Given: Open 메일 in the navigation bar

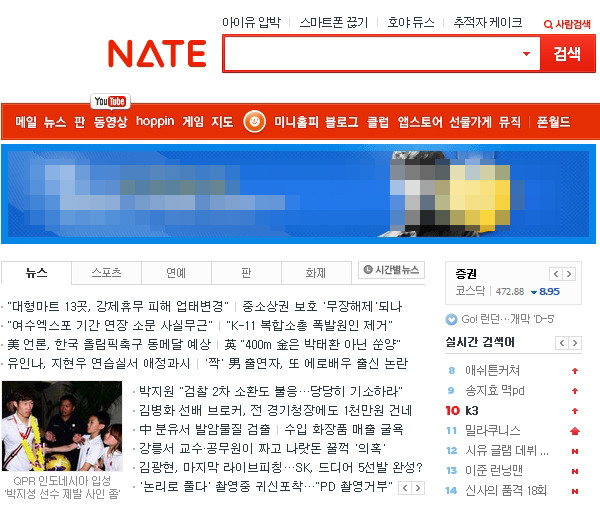Looking at the screenshot, I should 26,122.
